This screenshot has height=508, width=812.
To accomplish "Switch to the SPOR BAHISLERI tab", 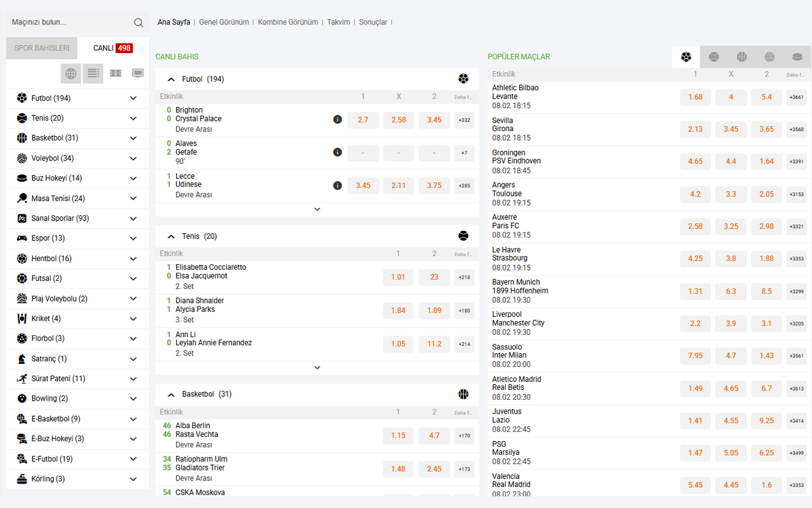I will pyautogui.click(x=42, y=48).
